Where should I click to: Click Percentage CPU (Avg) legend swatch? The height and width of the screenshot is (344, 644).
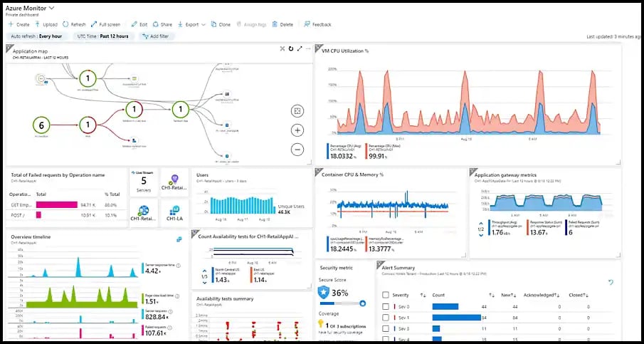coord(328,151)
